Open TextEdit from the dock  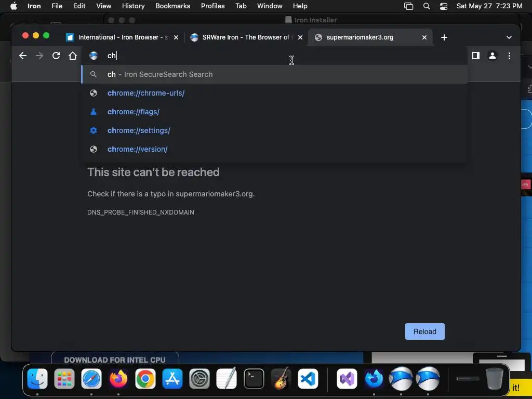[x=227, y=378]
